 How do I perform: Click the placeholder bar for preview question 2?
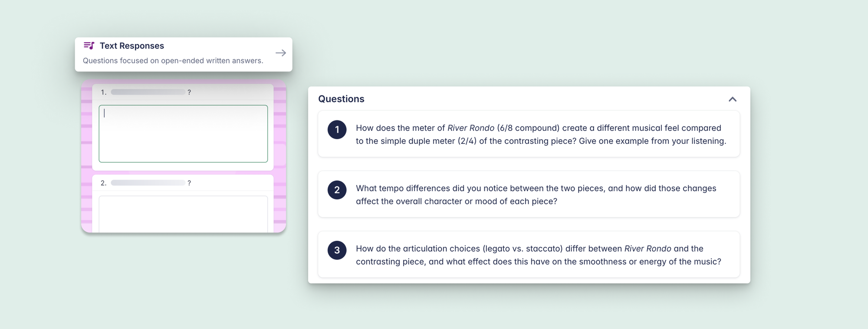pyautogui.click(x=148, y=183)
